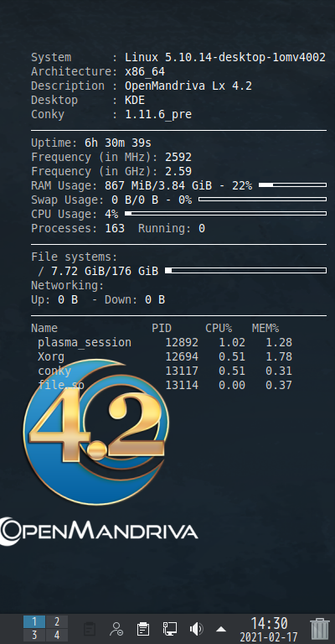Screen dimensions: 335x644
Task: Click 'Linux 5.10.14-desktop-1omv4002' text
Action: [225, 58]
